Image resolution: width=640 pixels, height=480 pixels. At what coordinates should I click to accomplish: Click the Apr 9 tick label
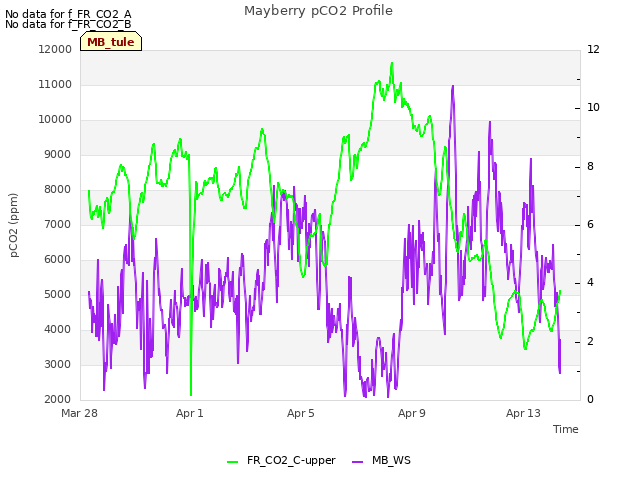pos(412,413)
